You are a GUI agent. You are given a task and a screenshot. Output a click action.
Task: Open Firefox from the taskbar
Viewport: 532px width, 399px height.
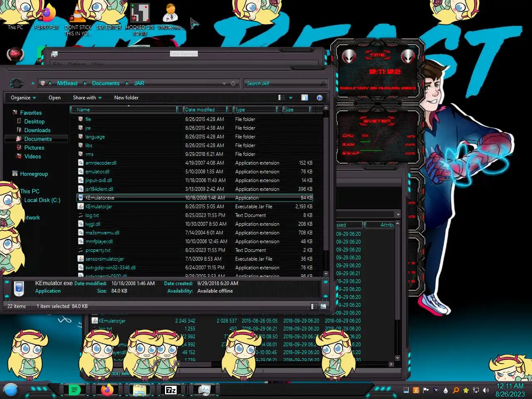[x=107, y=390]
